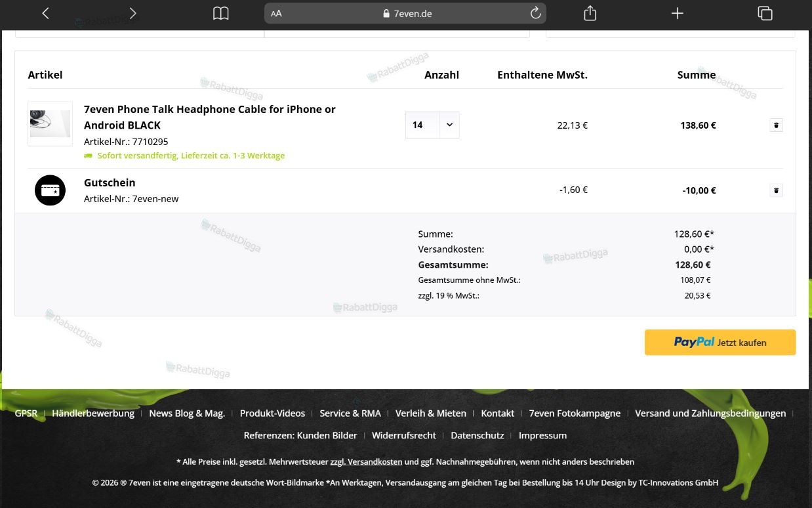Tap the AA reader text-size control
Viewport: 812px width, 508px height.
[276, 13]
